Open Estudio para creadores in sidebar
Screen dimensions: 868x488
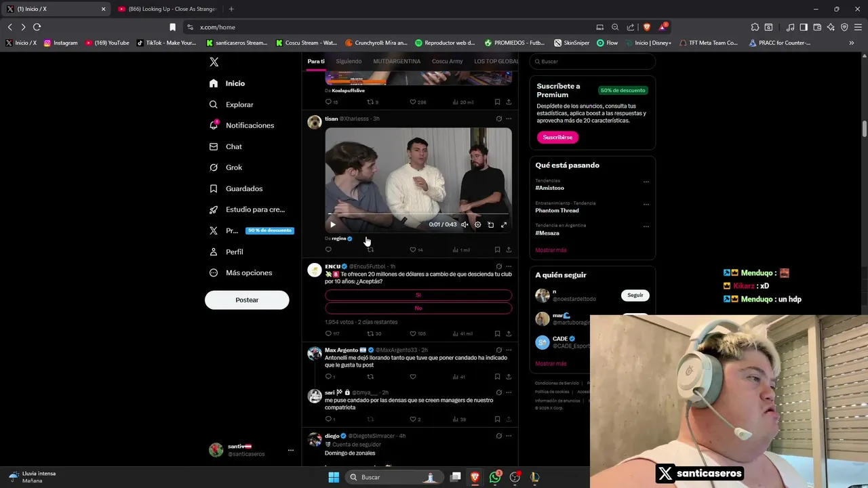pyautogui.click(x=247, y=209)
